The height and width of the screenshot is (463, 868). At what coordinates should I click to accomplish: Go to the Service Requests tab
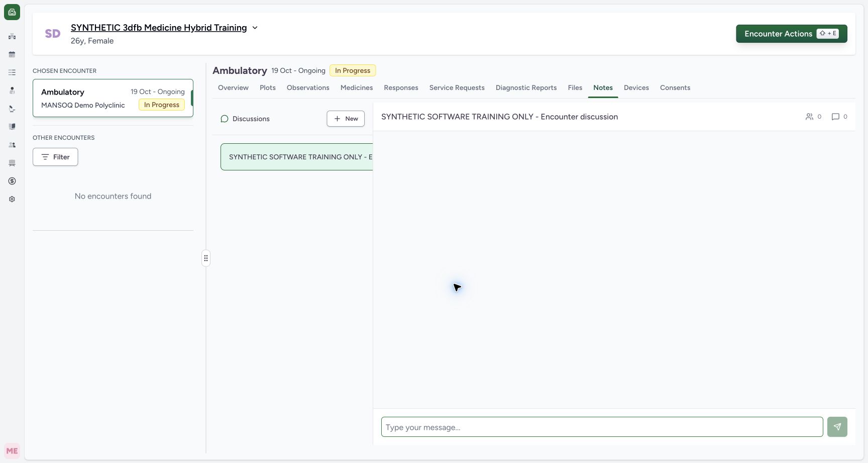click(x=457, y=87)
